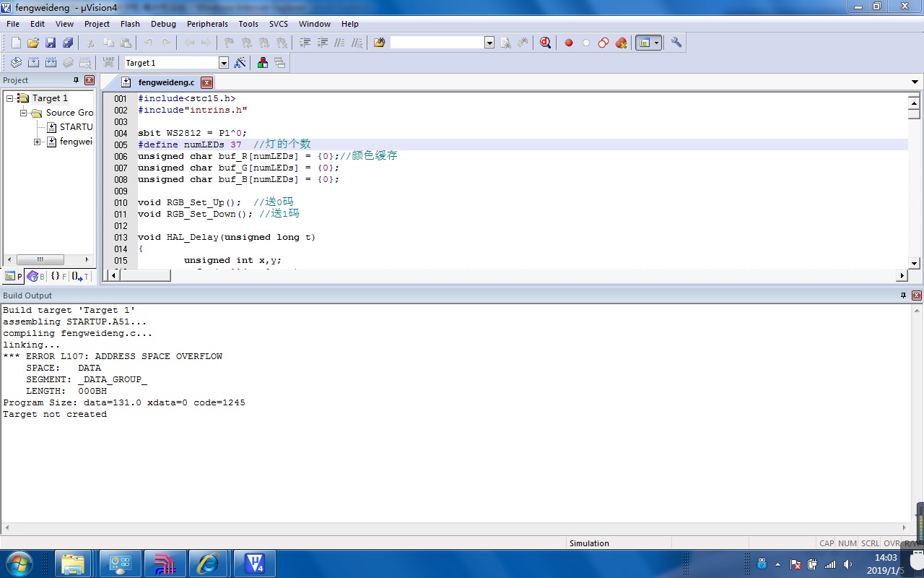Switch to Functions tab in Project panel
Screen dimensions: 924x578
tap(58, 276)
